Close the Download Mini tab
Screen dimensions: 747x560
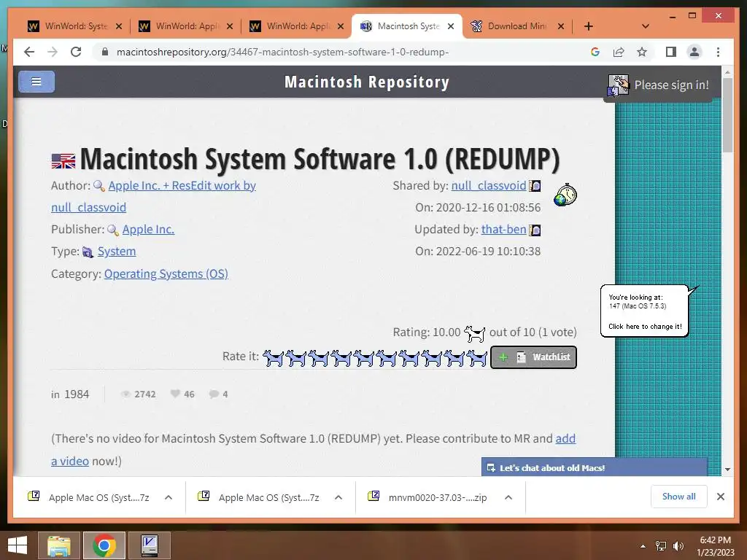[561, 26]
